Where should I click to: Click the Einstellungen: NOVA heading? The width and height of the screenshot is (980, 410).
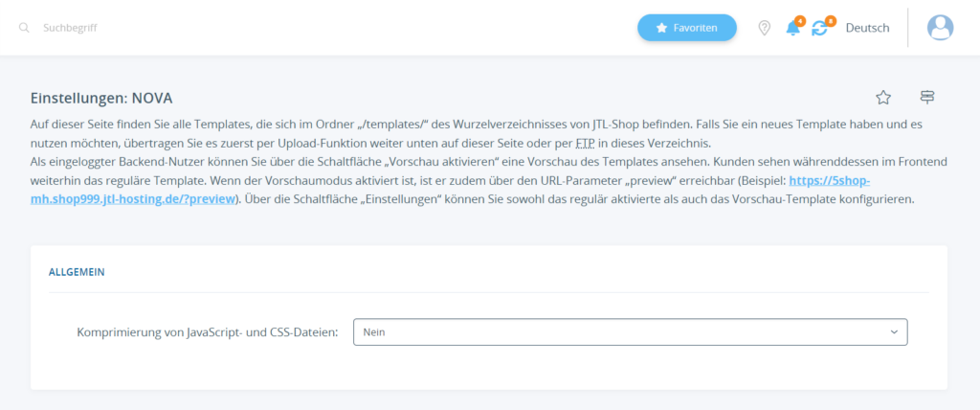tap(101, 99)
